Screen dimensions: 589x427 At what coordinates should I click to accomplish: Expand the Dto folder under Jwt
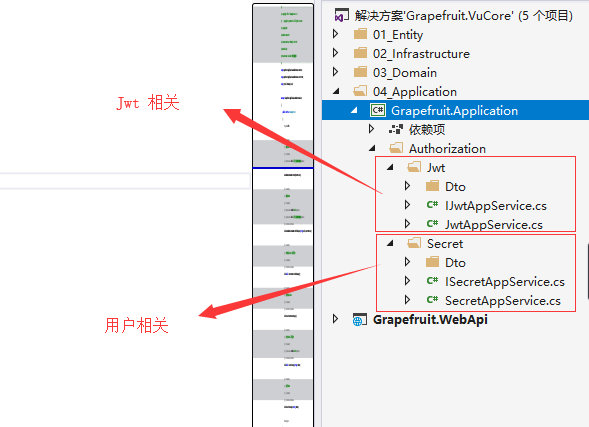pyautogui.click(x=407, y=186)
